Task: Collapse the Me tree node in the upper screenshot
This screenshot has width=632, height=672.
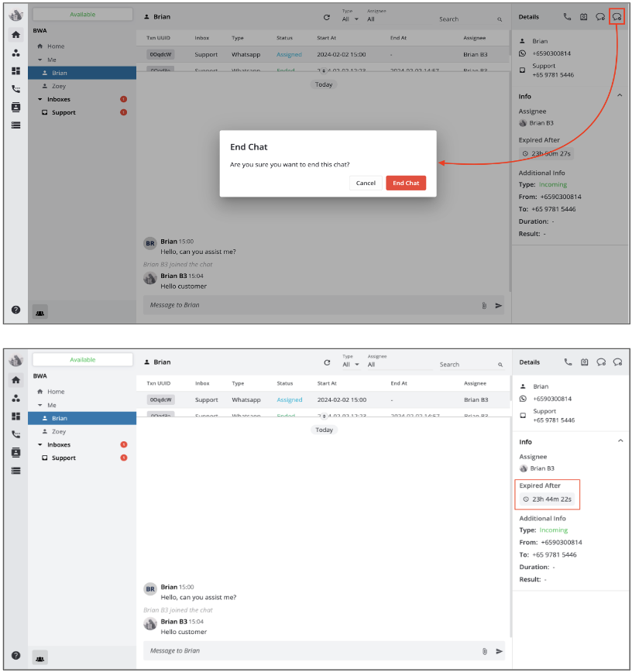Action: (x=39, y=60)
